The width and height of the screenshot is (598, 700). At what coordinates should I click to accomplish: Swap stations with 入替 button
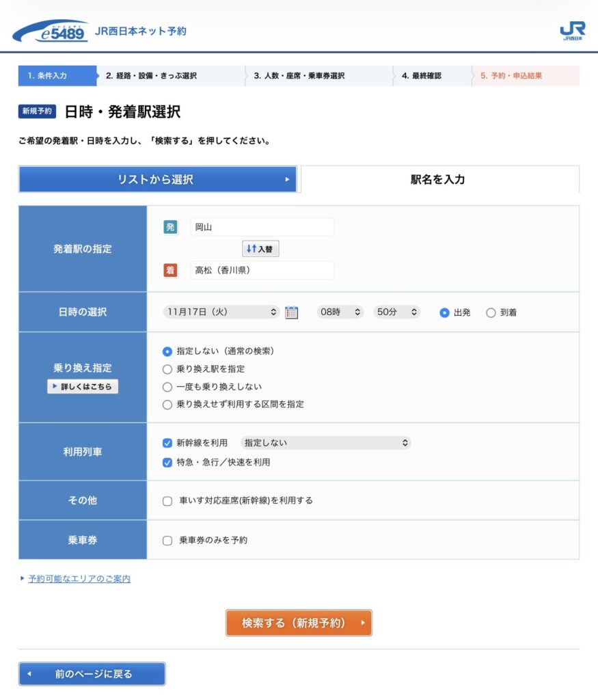pyautogui.click(x=260, y=249)
